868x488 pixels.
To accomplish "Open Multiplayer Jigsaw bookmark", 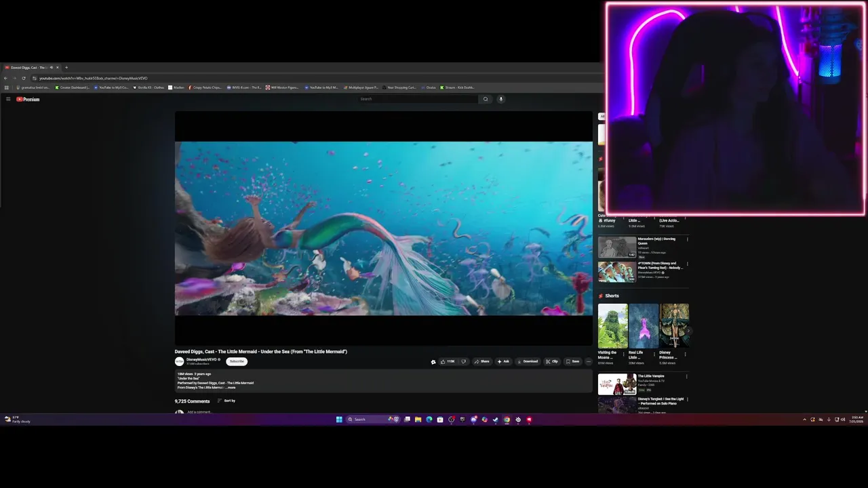I will 361,87.
